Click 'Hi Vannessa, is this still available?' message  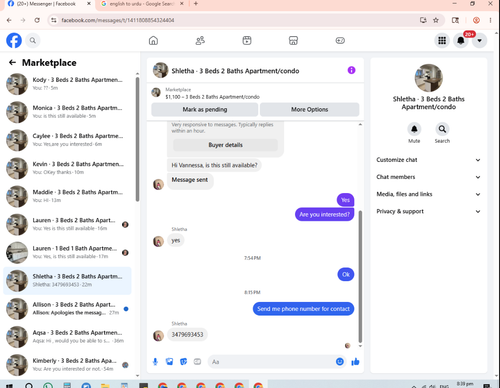pos(214,165)
